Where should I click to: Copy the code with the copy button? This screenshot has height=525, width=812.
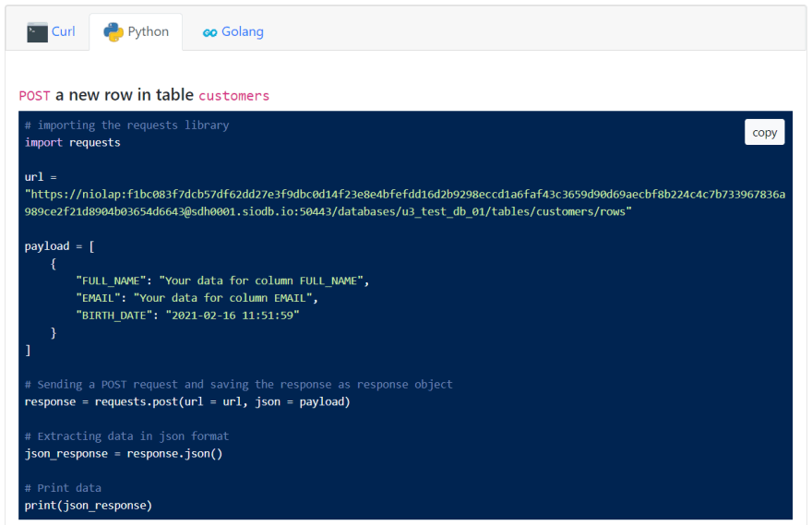point(764,133)
